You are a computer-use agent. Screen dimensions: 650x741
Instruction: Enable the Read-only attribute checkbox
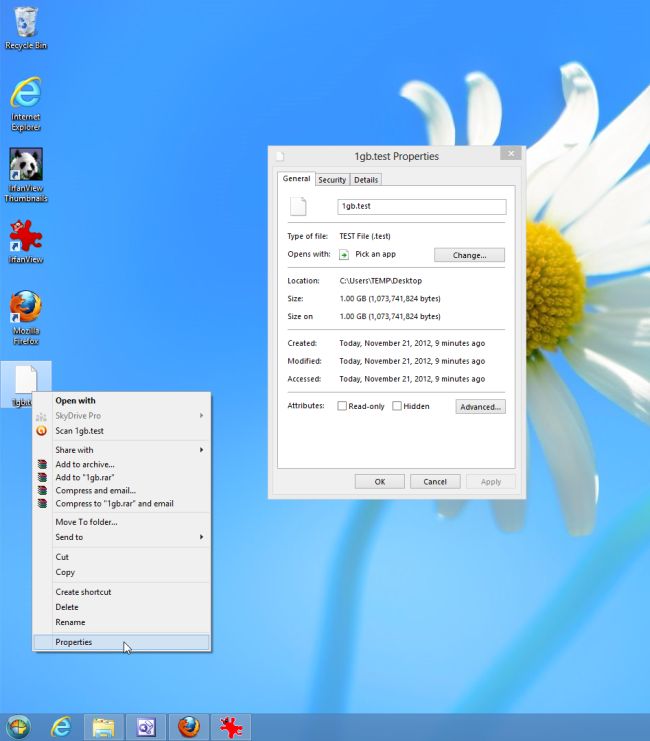342,406
